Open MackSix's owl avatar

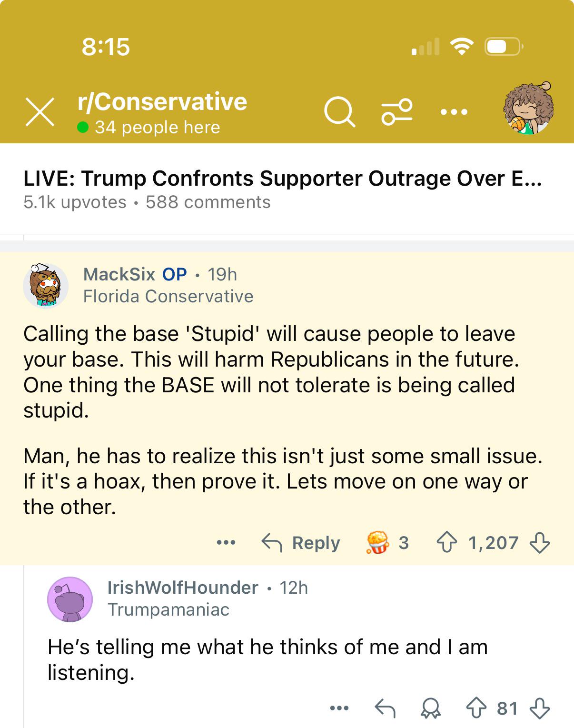pos(46,286)
